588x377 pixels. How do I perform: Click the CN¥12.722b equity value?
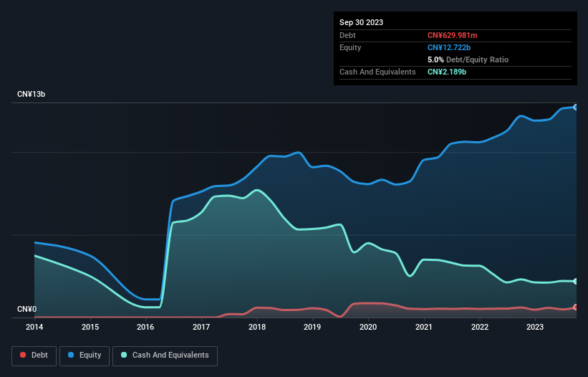click(x=449, y=47)
